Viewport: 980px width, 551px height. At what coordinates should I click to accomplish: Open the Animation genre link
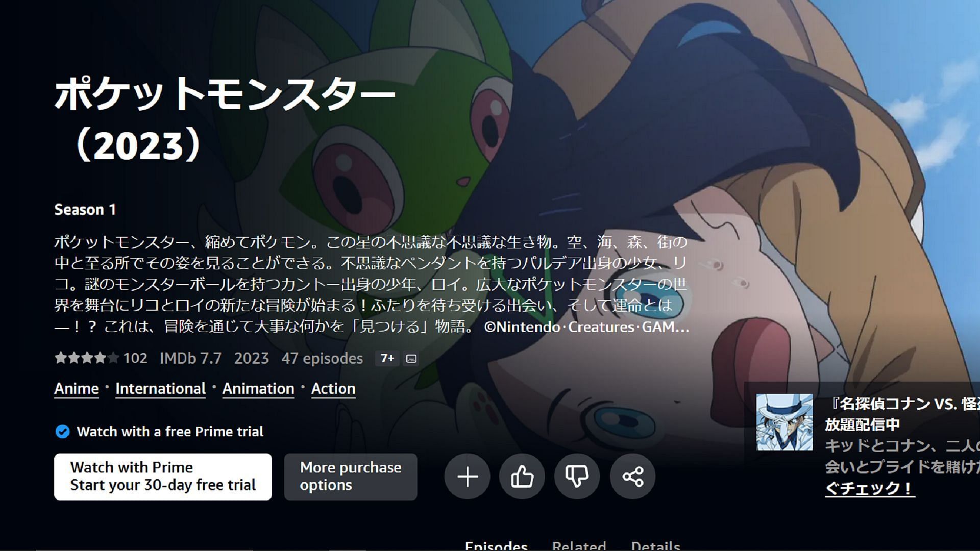pos(258,389)
